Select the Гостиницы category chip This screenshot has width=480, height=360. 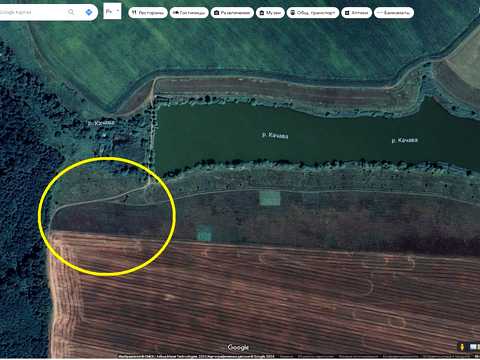pyautogui.click(x=189, y=13)
